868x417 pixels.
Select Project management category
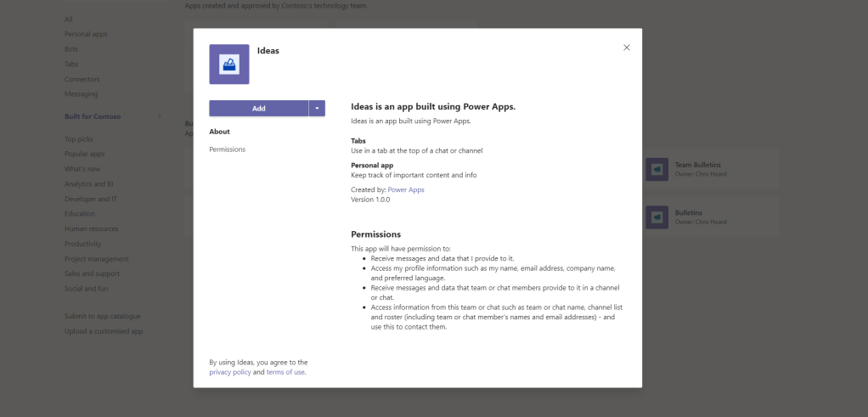97,259
